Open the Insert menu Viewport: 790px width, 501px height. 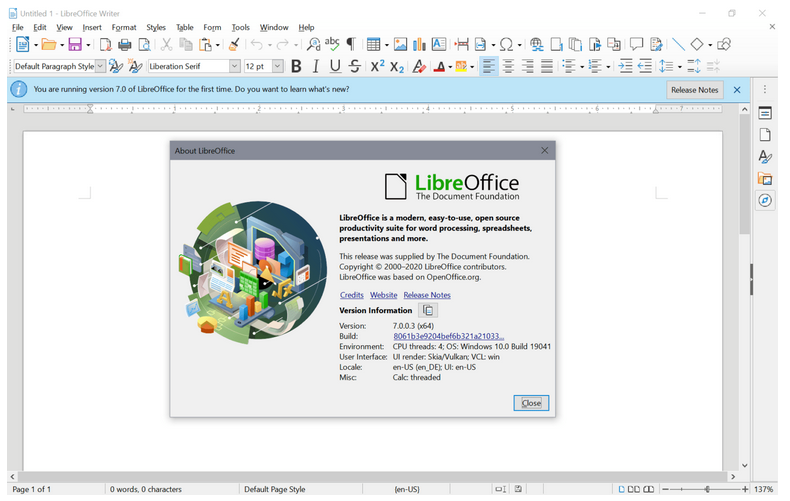click(92, 27)
